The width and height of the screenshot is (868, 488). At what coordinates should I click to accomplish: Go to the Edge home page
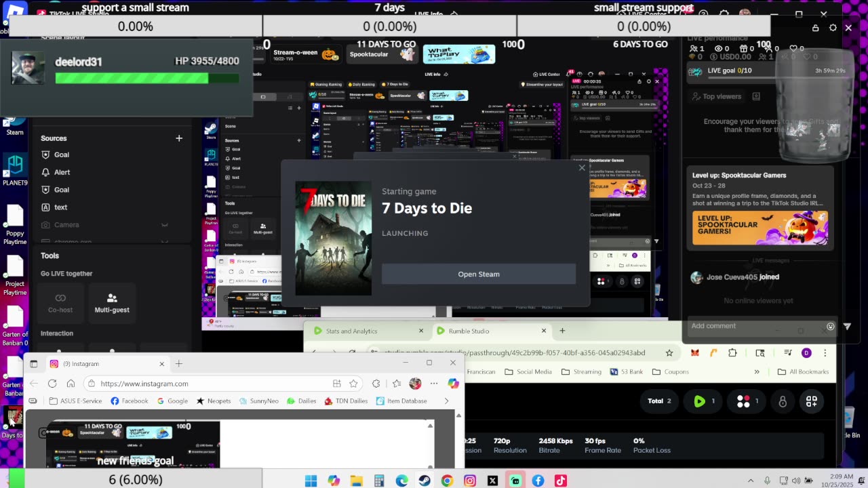pyautogui.click(x=71, y=384)
